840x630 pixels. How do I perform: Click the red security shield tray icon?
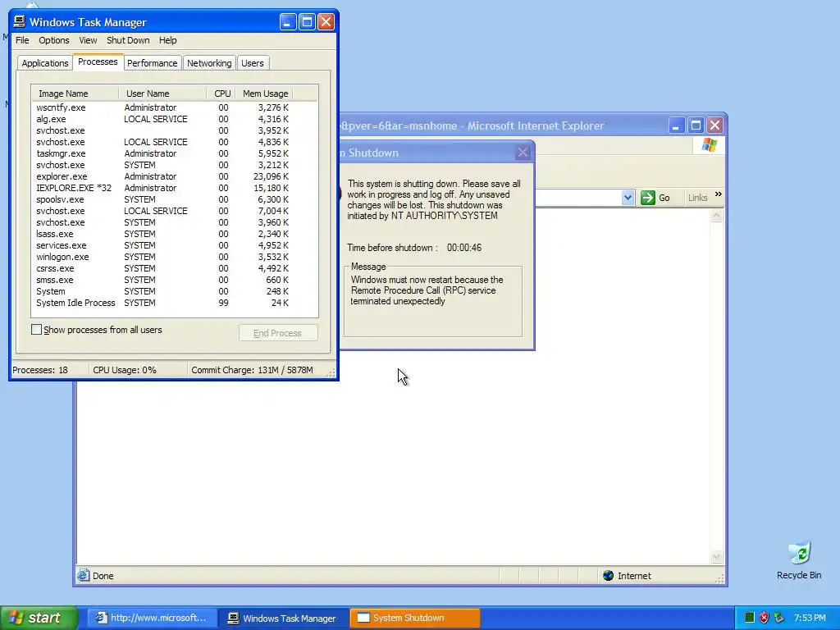(x=764, y=618)
